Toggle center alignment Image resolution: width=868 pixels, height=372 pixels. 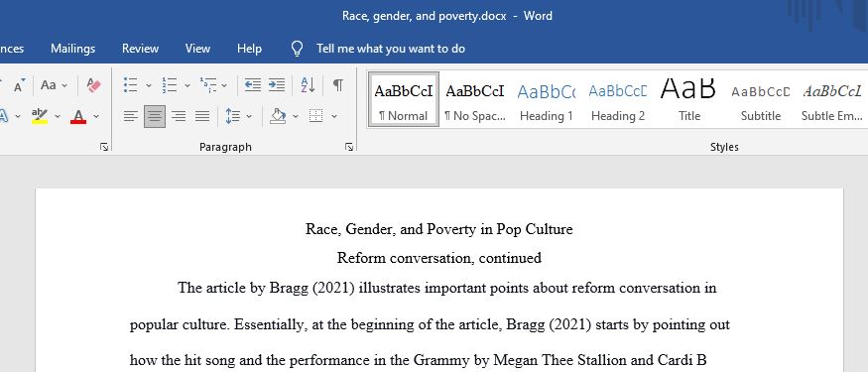pyautogui.click(x=155, y=116)
